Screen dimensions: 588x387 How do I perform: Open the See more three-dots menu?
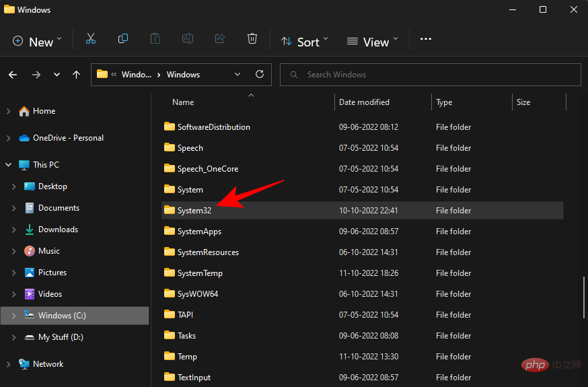coord(426,39)
